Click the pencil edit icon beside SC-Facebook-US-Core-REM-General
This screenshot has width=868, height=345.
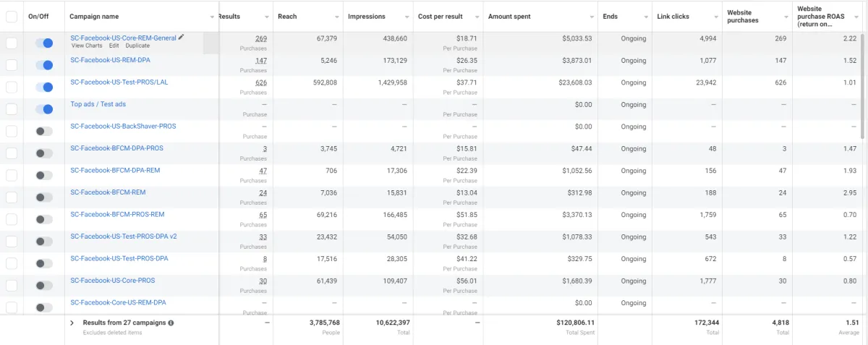pos(182,37)
